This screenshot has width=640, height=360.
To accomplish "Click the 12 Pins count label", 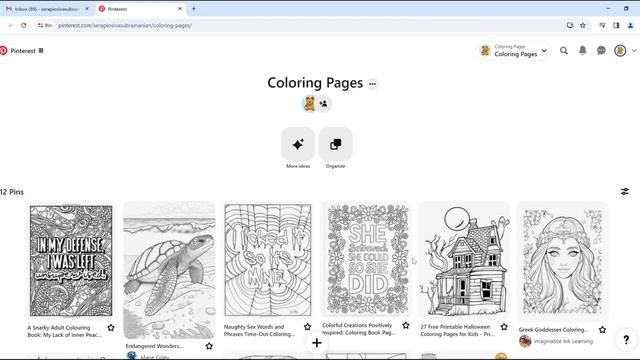I will [x=12, y=192].
